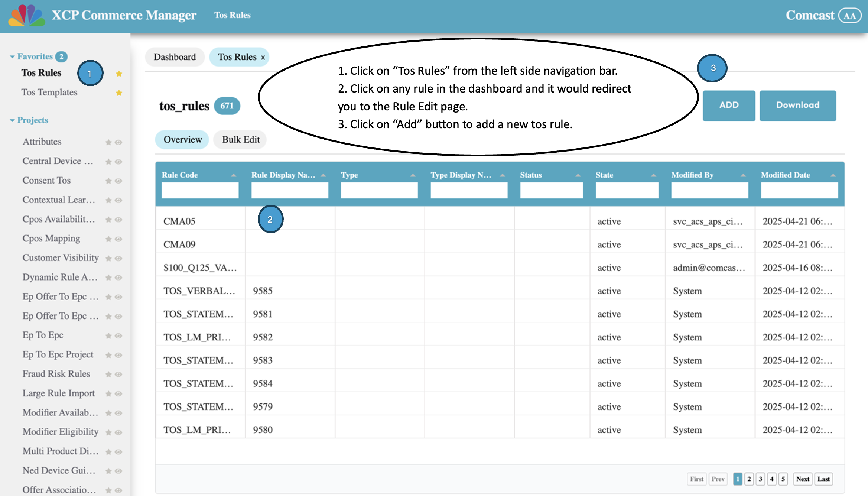
Task: Toggle visibility eye for Consent Tos
Action: point(118,181)
